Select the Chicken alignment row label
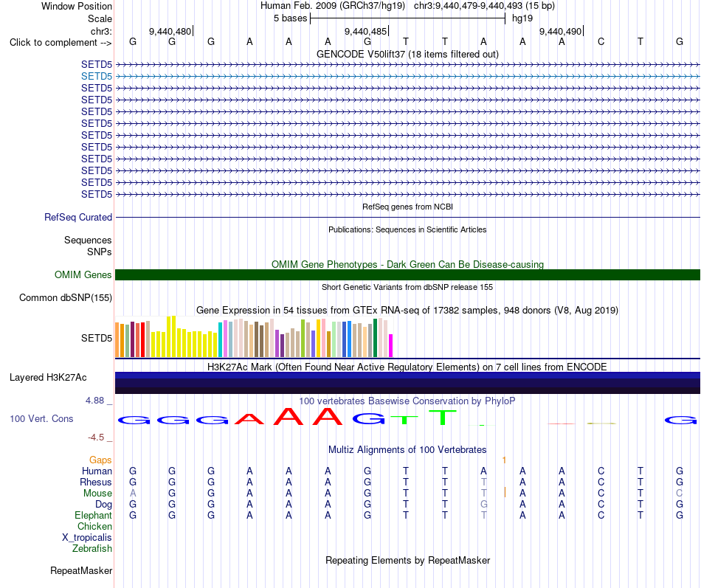This screenshot has width=701, height=588. coord(94,526)
